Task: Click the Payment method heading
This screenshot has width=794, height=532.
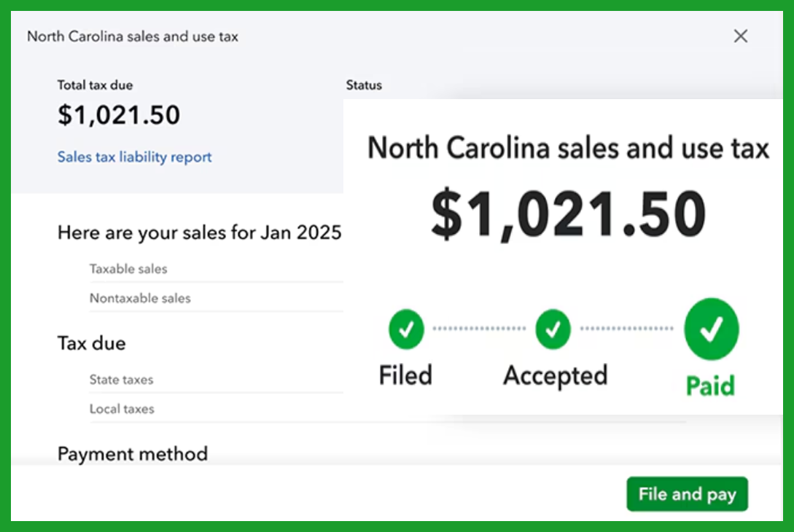Action: [x=133, y=454]
